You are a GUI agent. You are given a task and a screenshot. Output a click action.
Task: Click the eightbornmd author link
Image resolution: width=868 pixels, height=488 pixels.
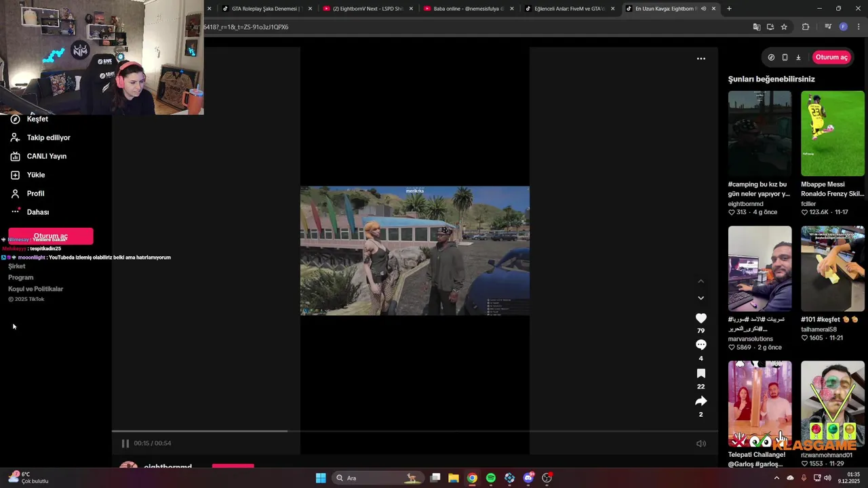[746, 204]
